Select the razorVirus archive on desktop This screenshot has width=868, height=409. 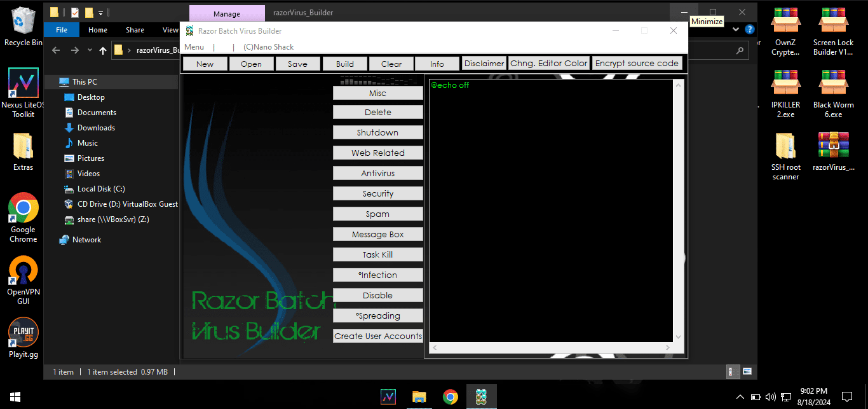[834, 151]
